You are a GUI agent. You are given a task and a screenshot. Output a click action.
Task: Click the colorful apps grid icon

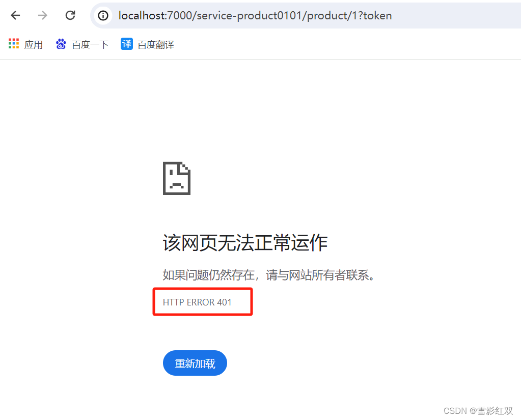14,43
